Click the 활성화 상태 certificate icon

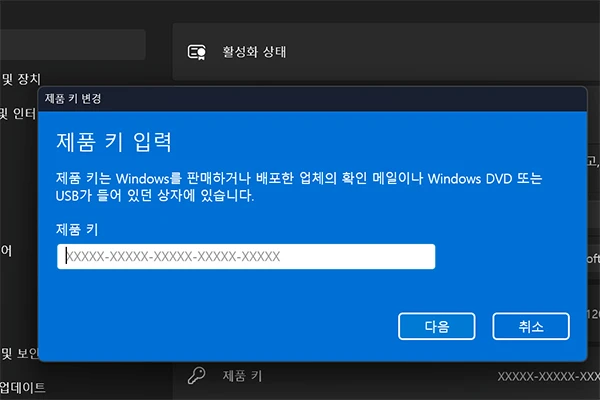point(197,52)
